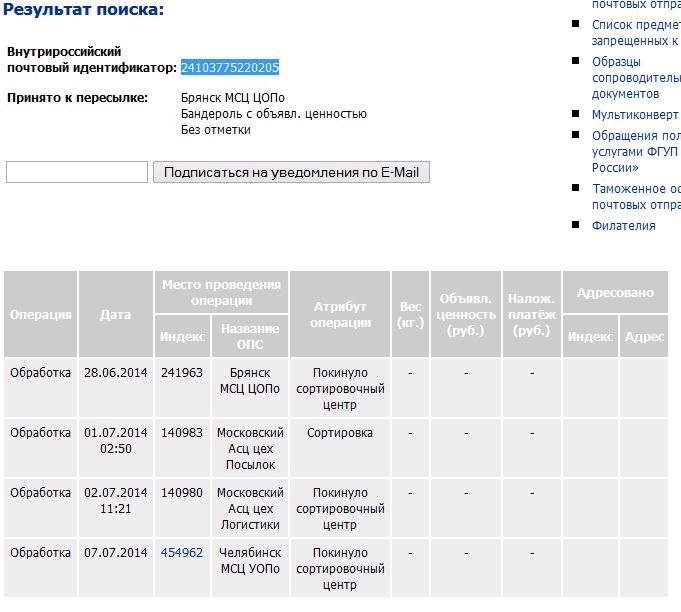
Task: Click the 'Дата' column header
Action: (116, 314)
